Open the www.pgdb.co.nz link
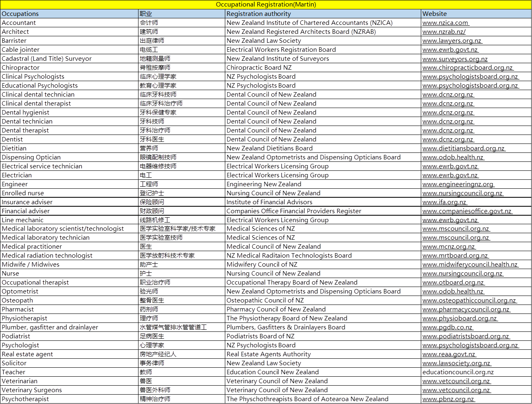The image size is (532, 404). click(448, 327)
